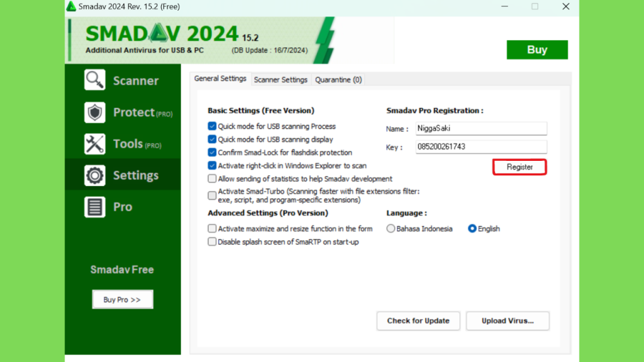This screenshot has width=644, height=362.
Task: Toggle Activate right-click in Windows Explorer
Action: click(x=212, y=165)
